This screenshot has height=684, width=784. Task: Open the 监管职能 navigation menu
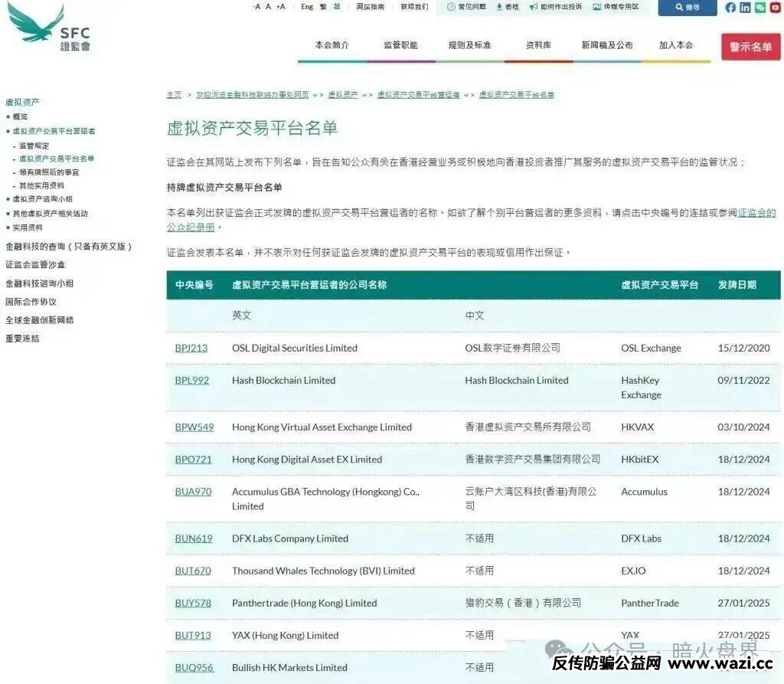tap(400, 45)
